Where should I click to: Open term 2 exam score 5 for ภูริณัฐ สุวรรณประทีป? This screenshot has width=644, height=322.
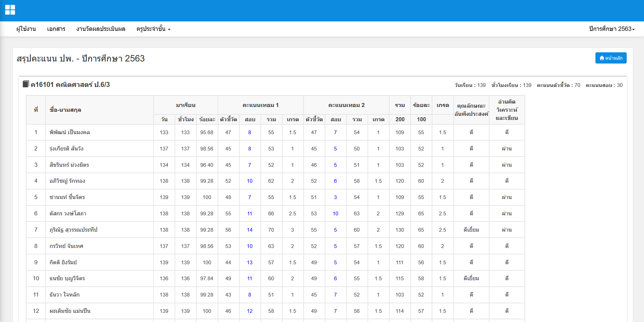pyautogui.click(x=335, y=230)
